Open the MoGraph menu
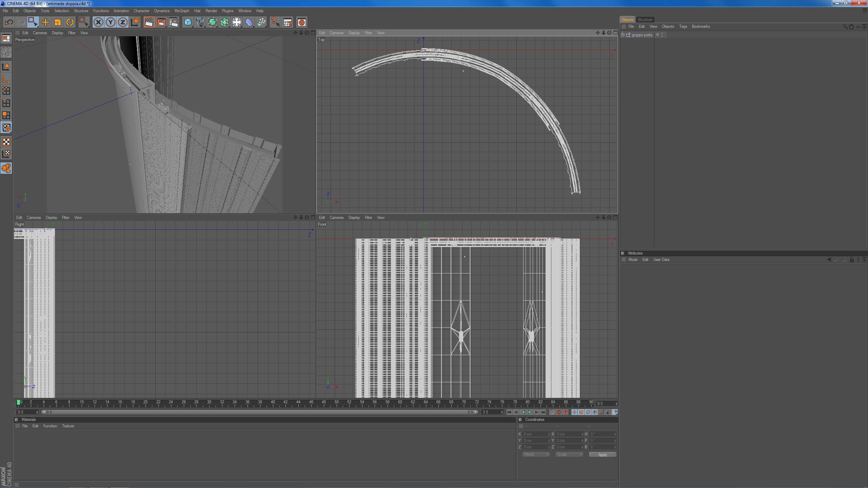The image size is (868, 488). point(182,11)
